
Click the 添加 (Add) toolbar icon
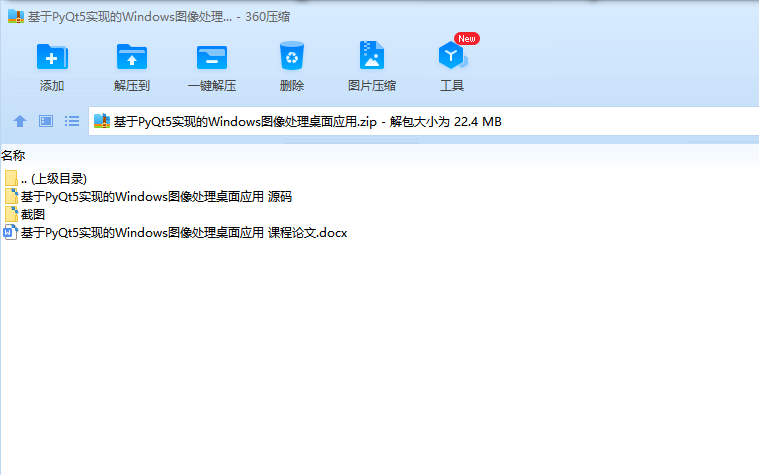click(52, 58)
